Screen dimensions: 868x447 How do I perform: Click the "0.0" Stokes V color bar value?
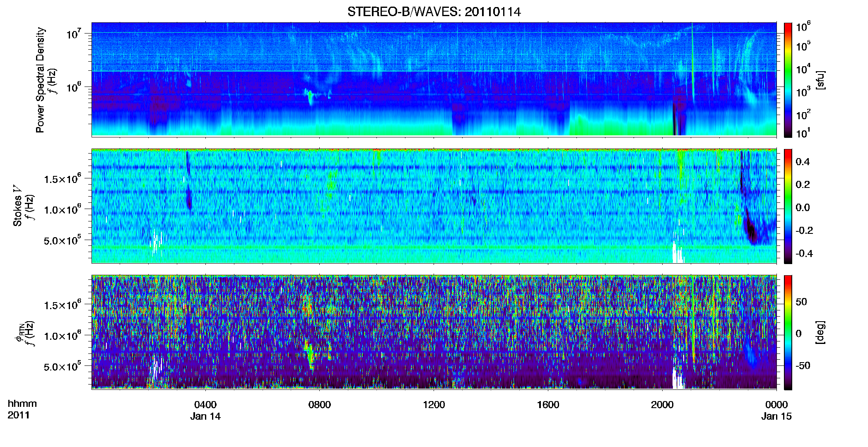tap(803, 207)
